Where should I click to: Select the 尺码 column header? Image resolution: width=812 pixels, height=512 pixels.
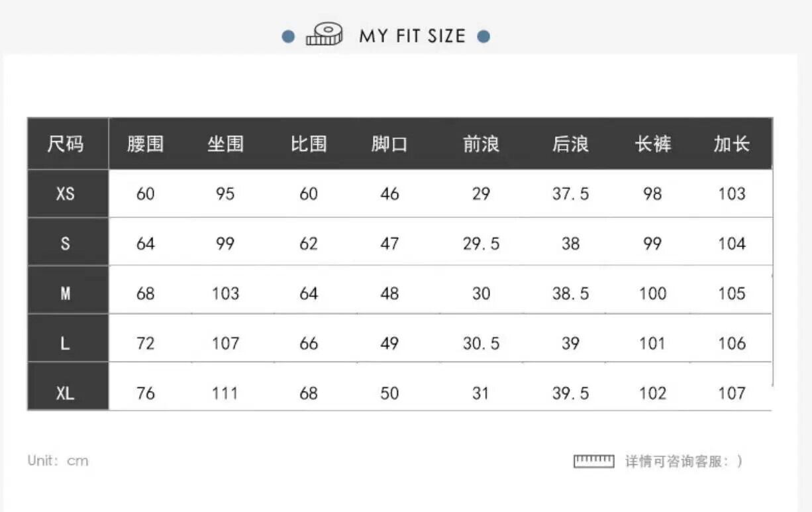66,144
